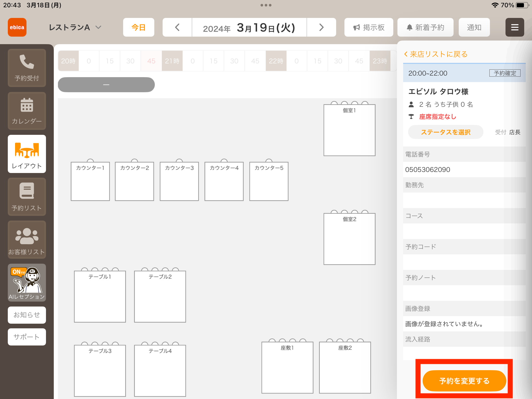532x399 pixels.
Task: Open the 通知 tab
Action: point(474,27)
